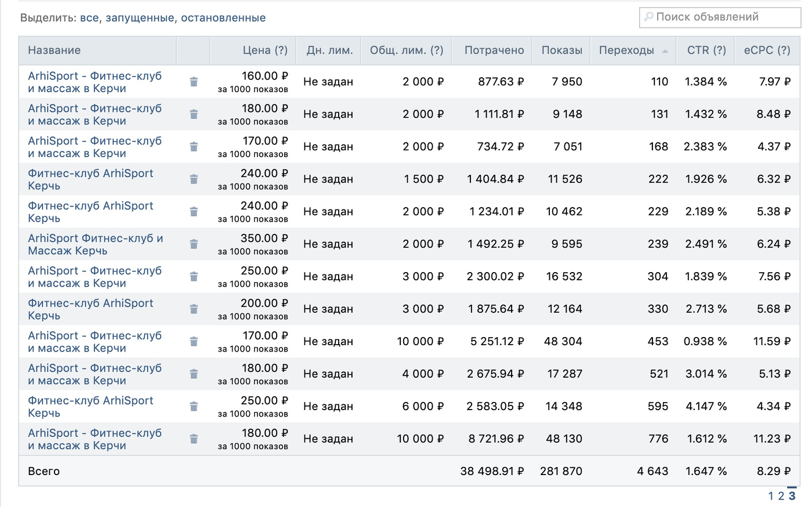The height and width of the screenshot is (507, 812).
Task: Click 'Не задан' in the 8 721.96 ₽ row
Action: tap(328, 439)
